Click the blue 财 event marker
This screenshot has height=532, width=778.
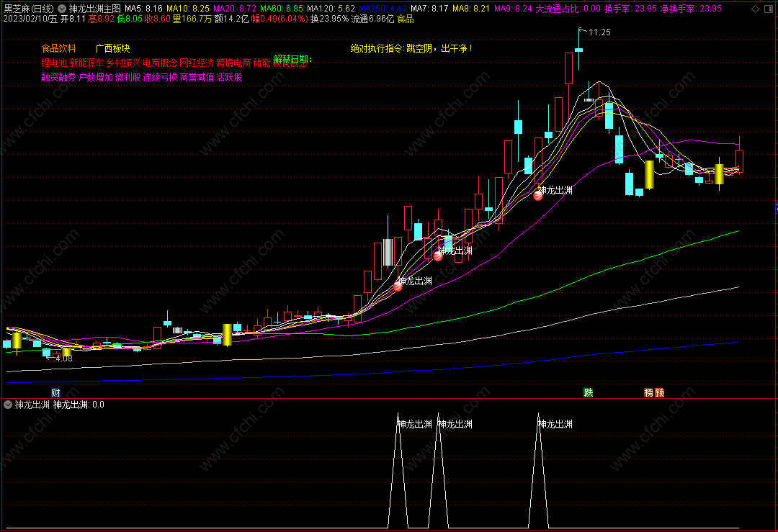point(55,392)
